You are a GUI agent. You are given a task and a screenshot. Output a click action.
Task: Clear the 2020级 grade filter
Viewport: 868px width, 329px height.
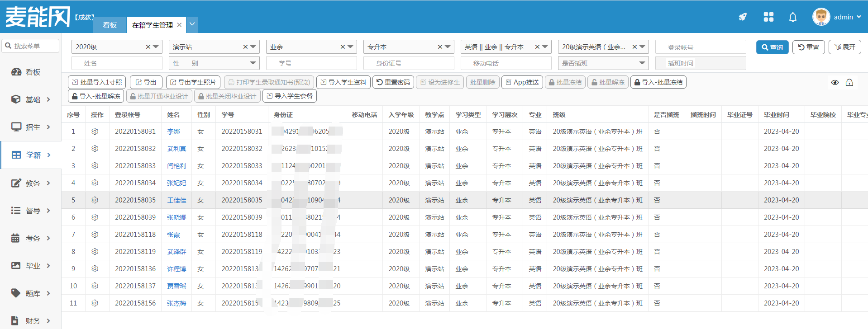(x=148, y=47)
